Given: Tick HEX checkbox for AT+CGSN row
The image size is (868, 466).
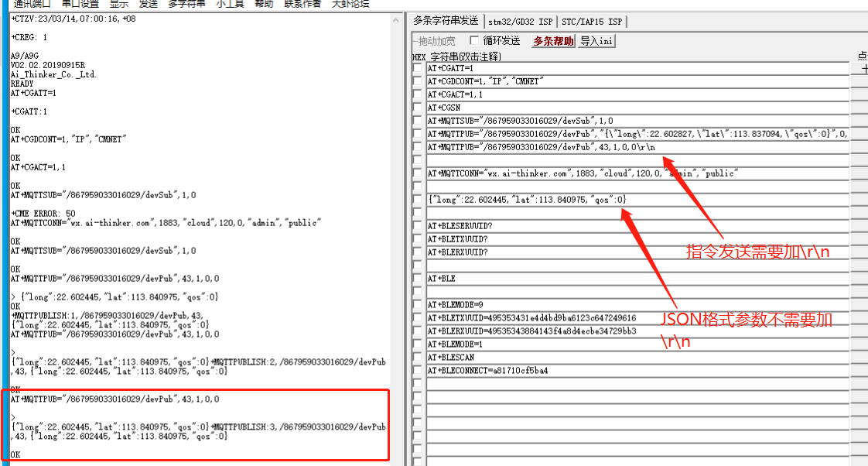Looking at the screenshot, I should 418,108.
